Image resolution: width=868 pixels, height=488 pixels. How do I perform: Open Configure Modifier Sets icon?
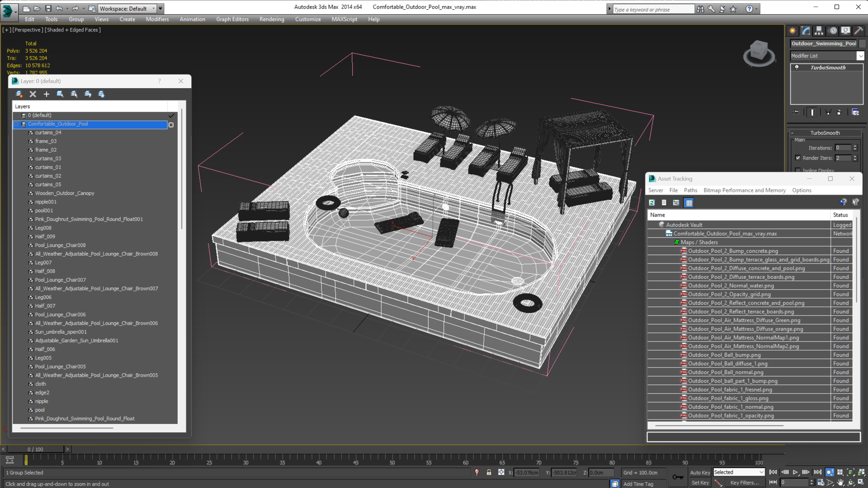coord(855,112)
